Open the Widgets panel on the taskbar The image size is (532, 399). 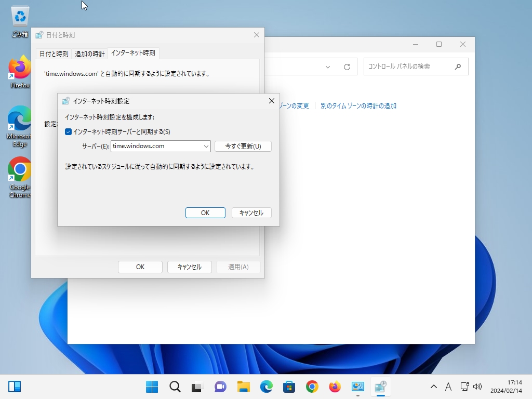click(x=15, y=387)
